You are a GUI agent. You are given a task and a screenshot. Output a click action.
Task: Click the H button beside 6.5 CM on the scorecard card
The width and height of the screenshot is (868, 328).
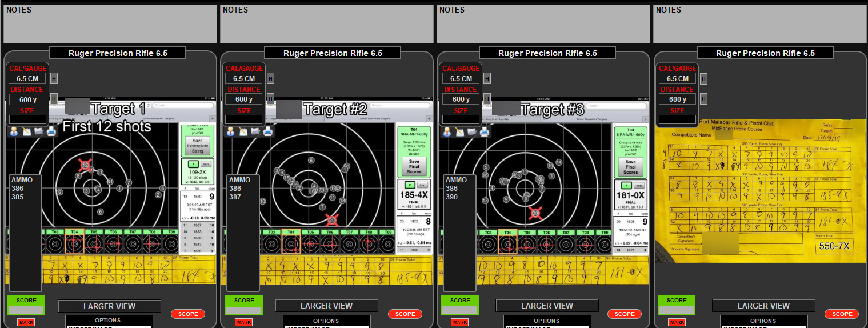pyautogui.click(x=704, y=78)
